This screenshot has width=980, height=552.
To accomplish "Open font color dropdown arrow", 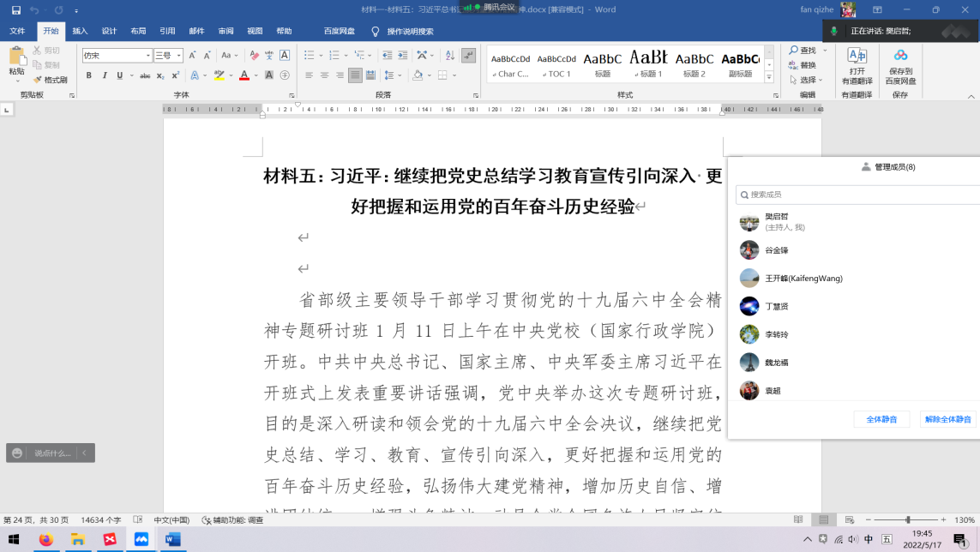I will tap(256, 75).
